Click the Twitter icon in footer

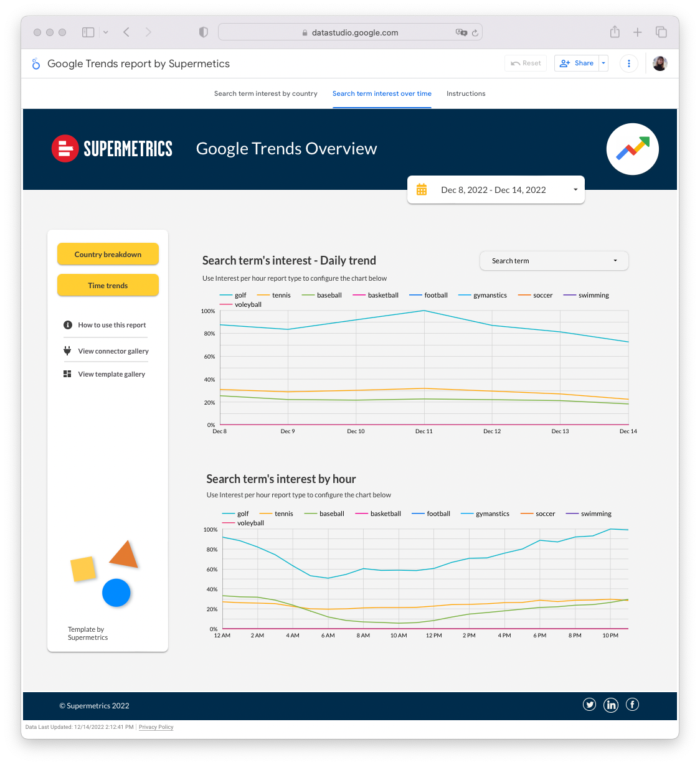click(589, 705)
